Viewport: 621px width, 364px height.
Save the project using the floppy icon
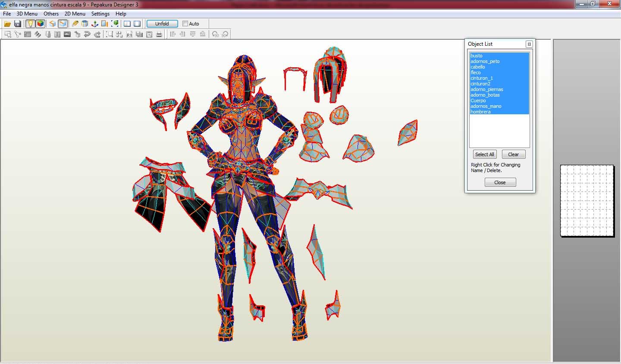pos(18,24)
